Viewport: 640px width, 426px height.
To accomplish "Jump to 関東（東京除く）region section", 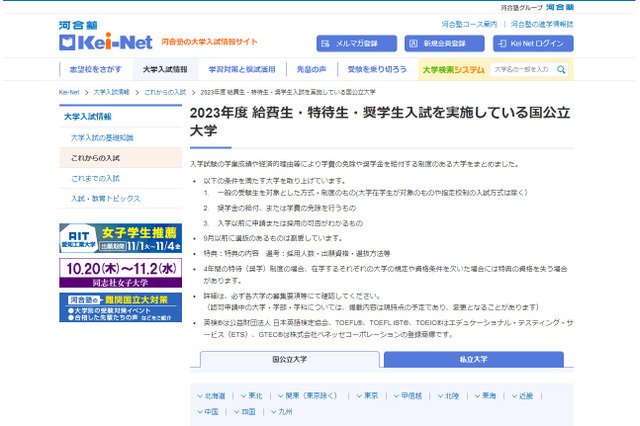I will (x=308, y=396).
